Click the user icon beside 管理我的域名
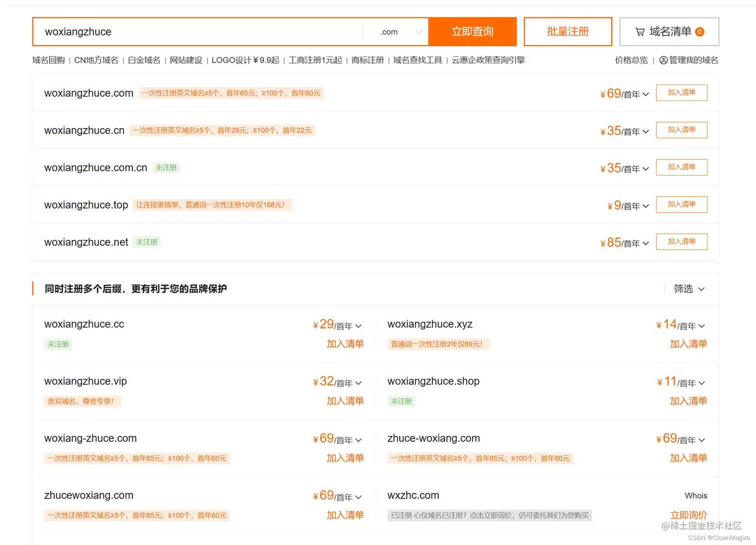Viewport: 756px width, 545px height. (x=663, y=60)
